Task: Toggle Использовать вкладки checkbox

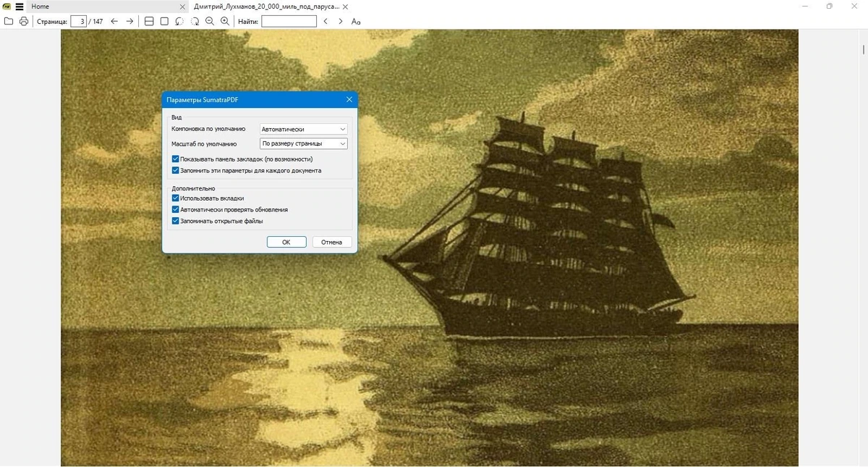Action: point(176,198)
